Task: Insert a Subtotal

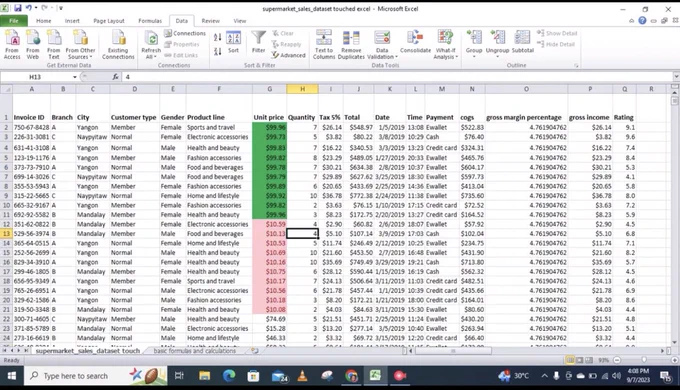Action: (523, 42)
